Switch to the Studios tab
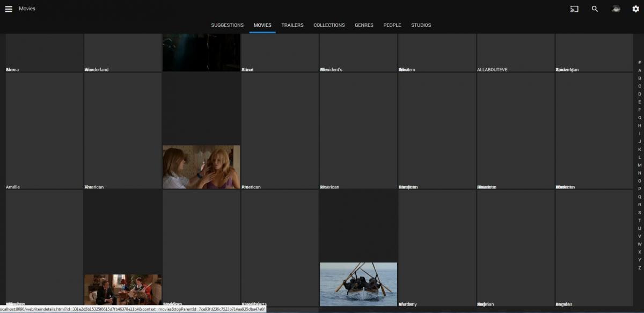 tap(421, 25)
